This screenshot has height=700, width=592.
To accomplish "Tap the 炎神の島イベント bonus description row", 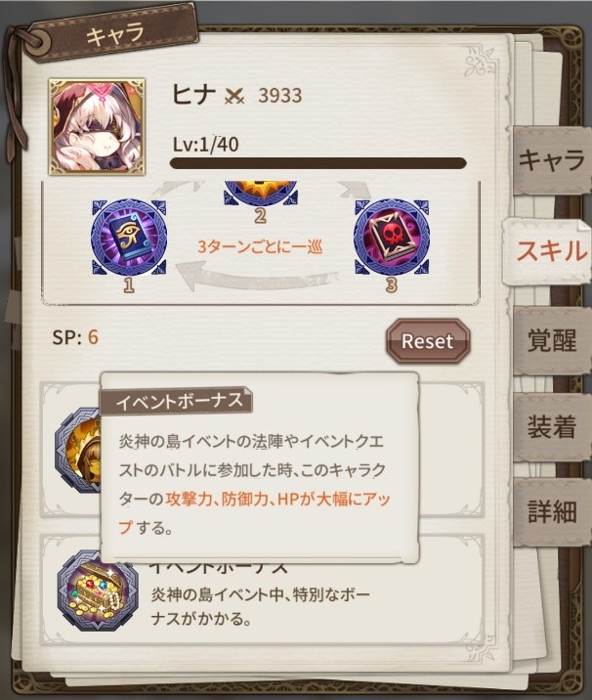I will click(x=263, y=591).
